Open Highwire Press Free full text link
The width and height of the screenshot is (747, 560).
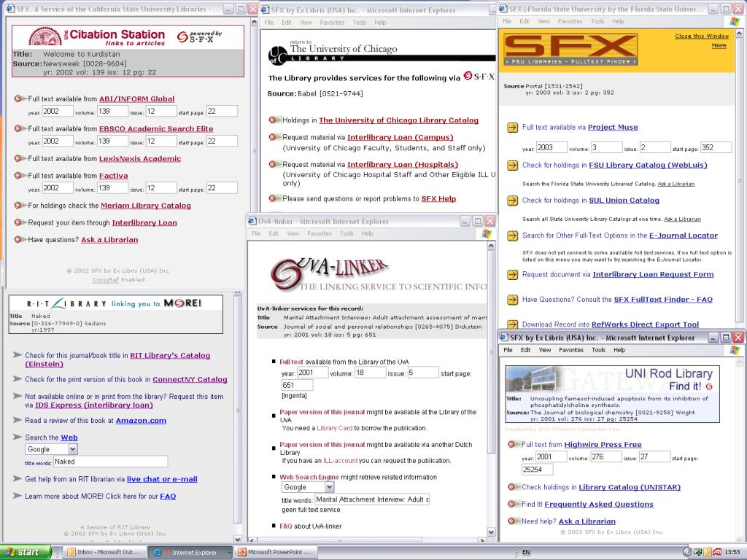(x=603, y=445)
